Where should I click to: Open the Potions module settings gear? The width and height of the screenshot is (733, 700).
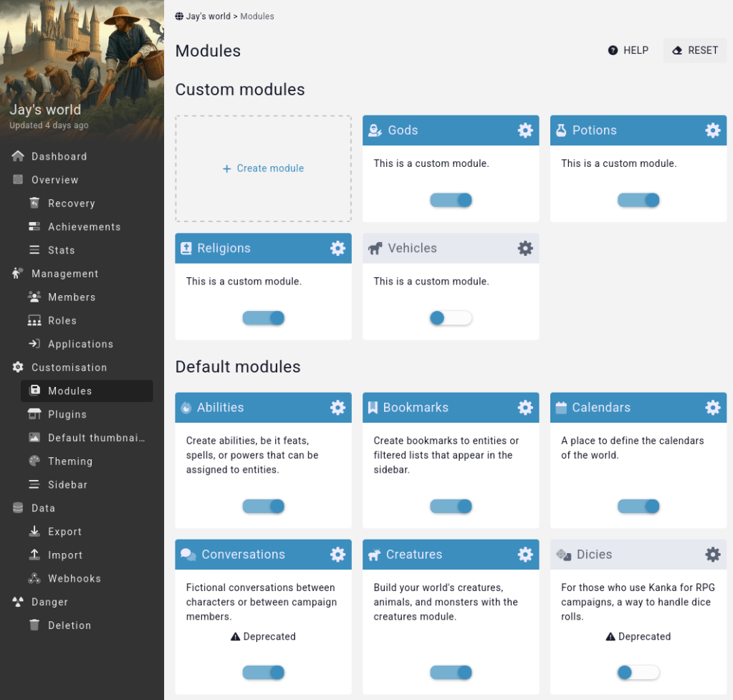[x=712, y=130]
